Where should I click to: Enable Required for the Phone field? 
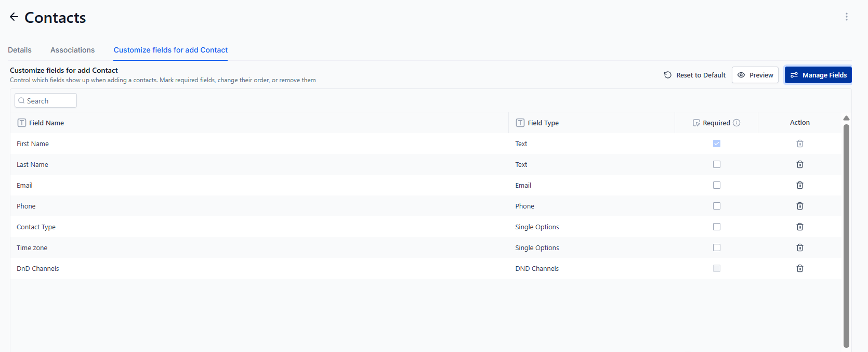coord(717,206)
